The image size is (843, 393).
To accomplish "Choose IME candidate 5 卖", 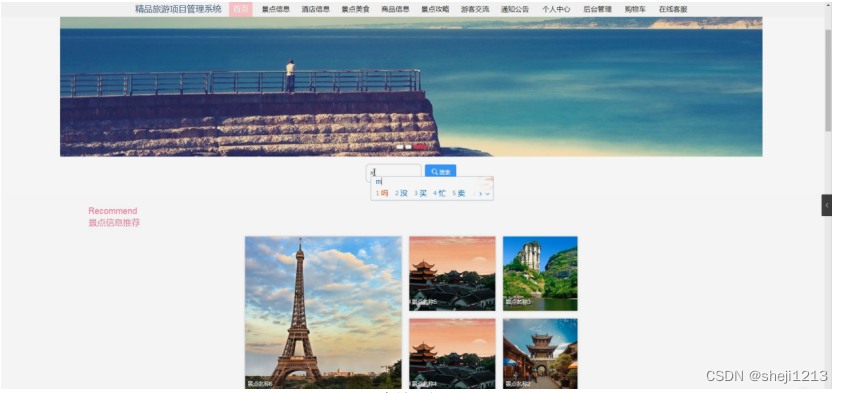I will (459, 194).
